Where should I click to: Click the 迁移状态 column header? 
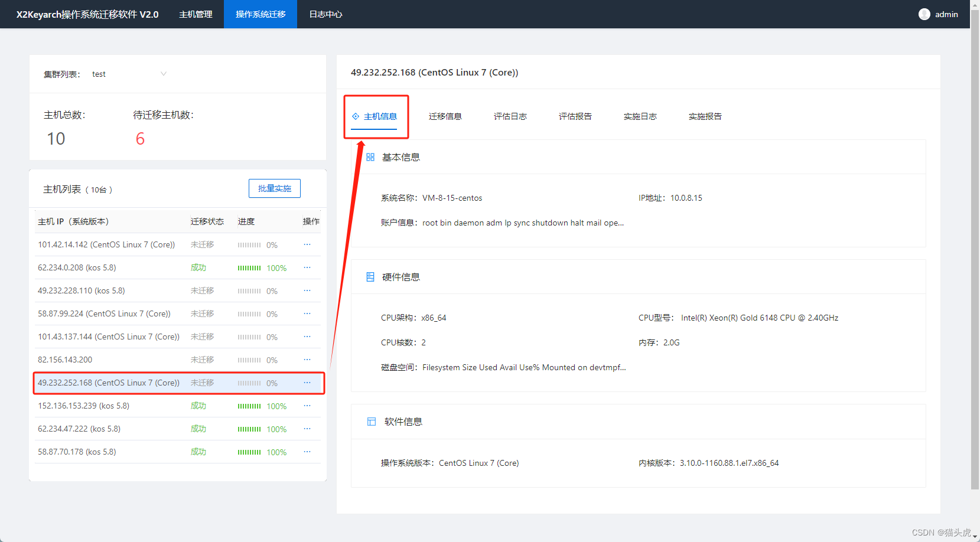pos(207,221)
